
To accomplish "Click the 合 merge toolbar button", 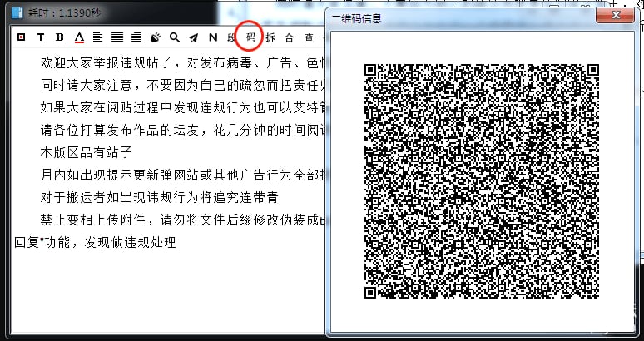I will tap(290, 37).
